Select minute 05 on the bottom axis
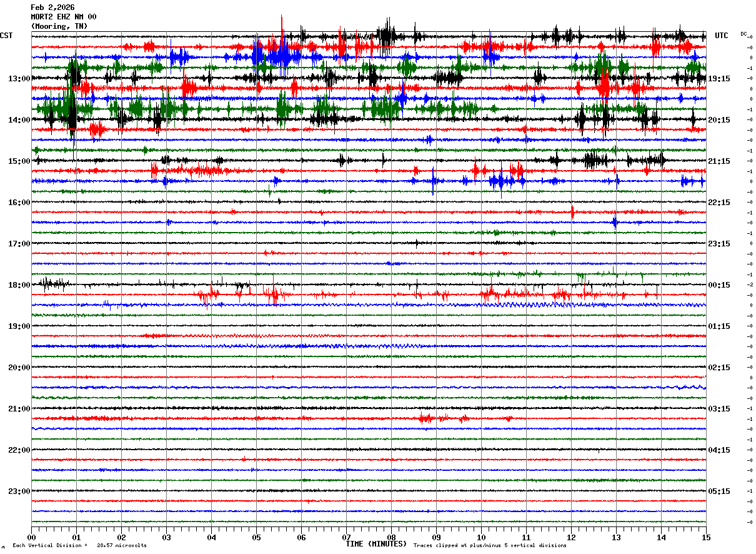Image resolution: width=756 pixels, height=554 pixels. pyautogui.click(x=256, y=538)
